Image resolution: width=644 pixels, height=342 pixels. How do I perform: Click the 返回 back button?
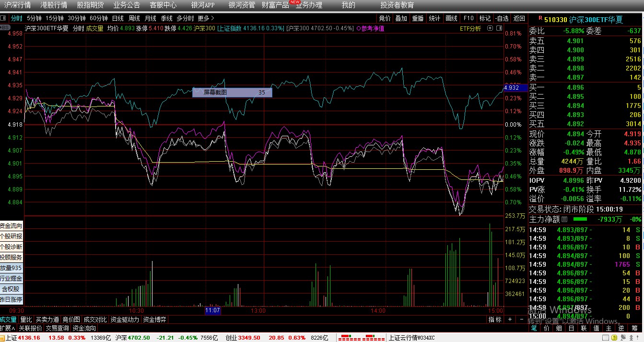point(519,18)
